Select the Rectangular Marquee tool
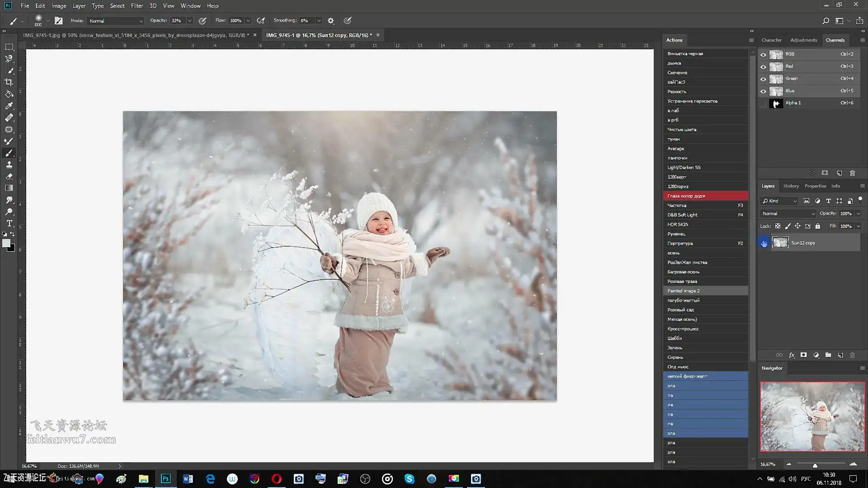This screenshot has height=488, width=868. tap(9, 47)
